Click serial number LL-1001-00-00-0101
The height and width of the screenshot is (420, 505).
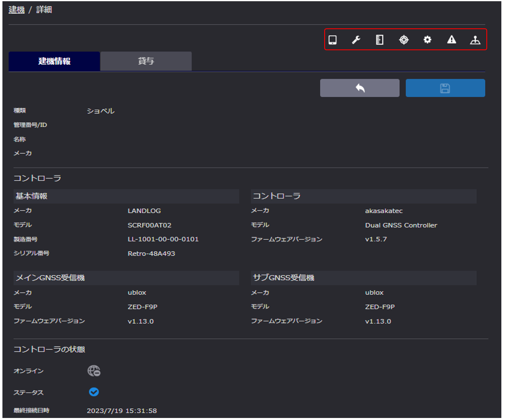click(163, 239)
